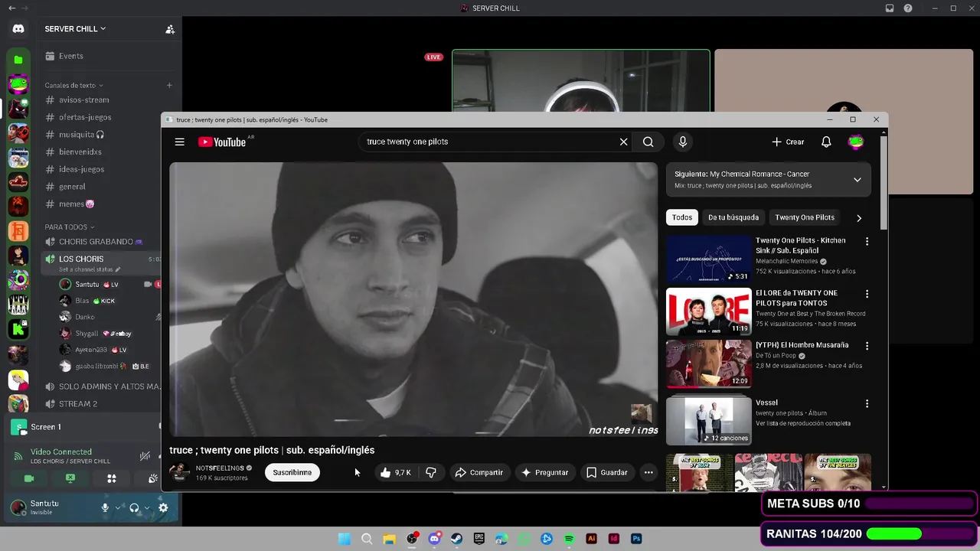The width and height of the screenshot is (980, 551).
Task: Open options for El Hombre Musaraña video
Action: [x=867, y=346]
